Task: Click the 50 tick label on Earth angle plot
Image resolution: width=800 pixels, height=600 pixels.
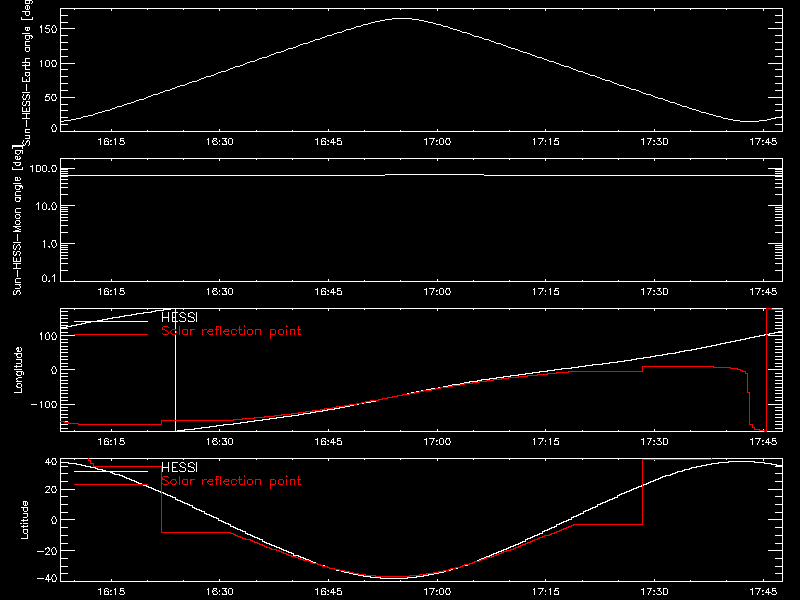Action: pos(51,97)
